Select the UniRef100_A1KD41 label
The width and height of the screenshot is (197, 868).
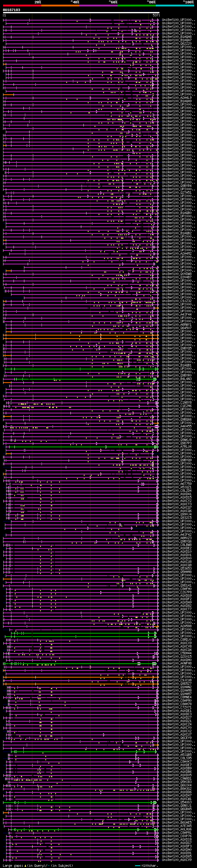tap(177, 494)
